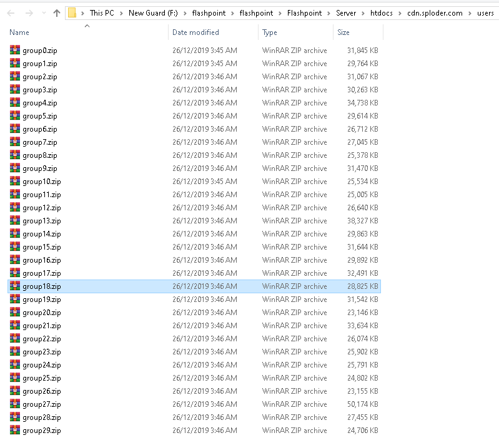This screenshot has width=499, height=448.
Task: Click the Type column header
Action: coord(270,32)
